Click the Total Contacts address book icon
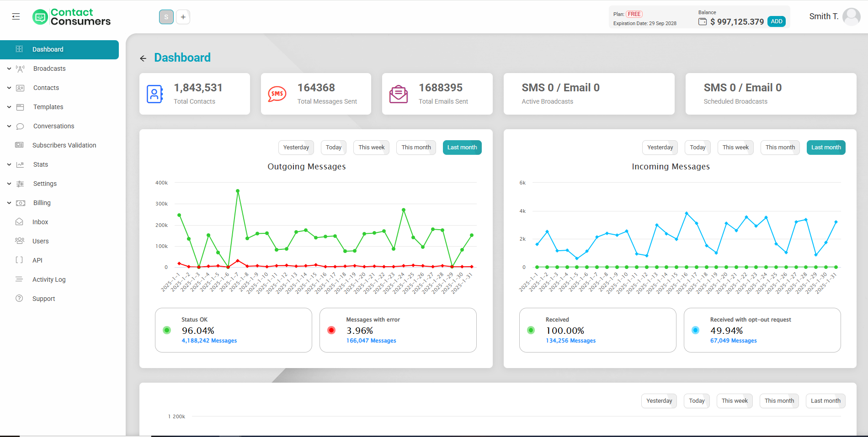 point(154,94)
